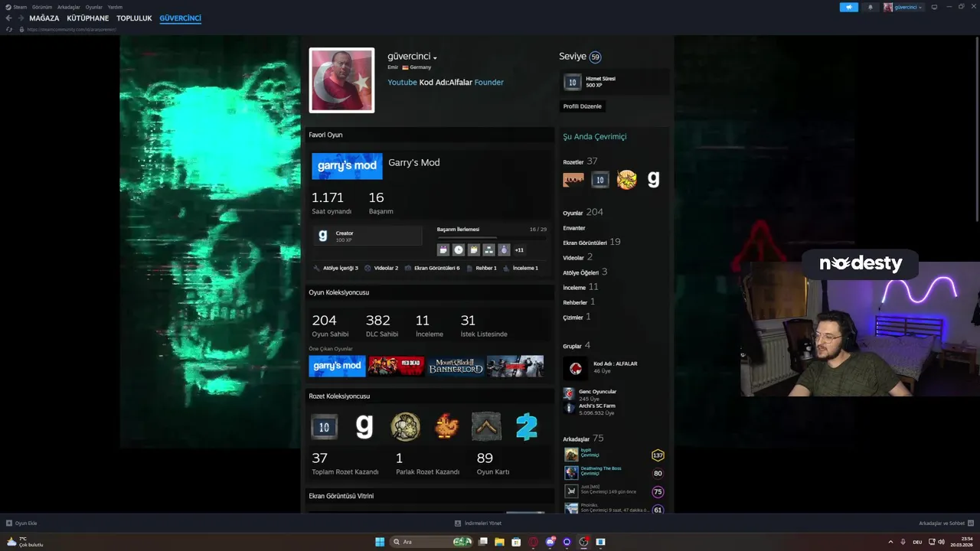Screen dimensions: 980x551
Task: Open the Rozetler 37 sidebar link
Action: pos(580,161)
